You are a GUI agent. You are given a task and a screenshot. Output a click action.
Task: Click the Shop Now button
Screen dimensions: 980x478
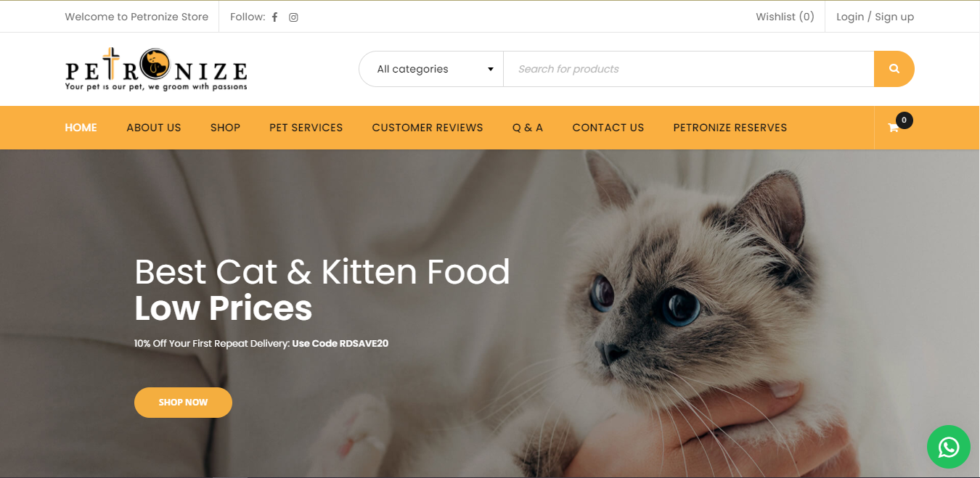pyautogui.click(x=183, y=403)
